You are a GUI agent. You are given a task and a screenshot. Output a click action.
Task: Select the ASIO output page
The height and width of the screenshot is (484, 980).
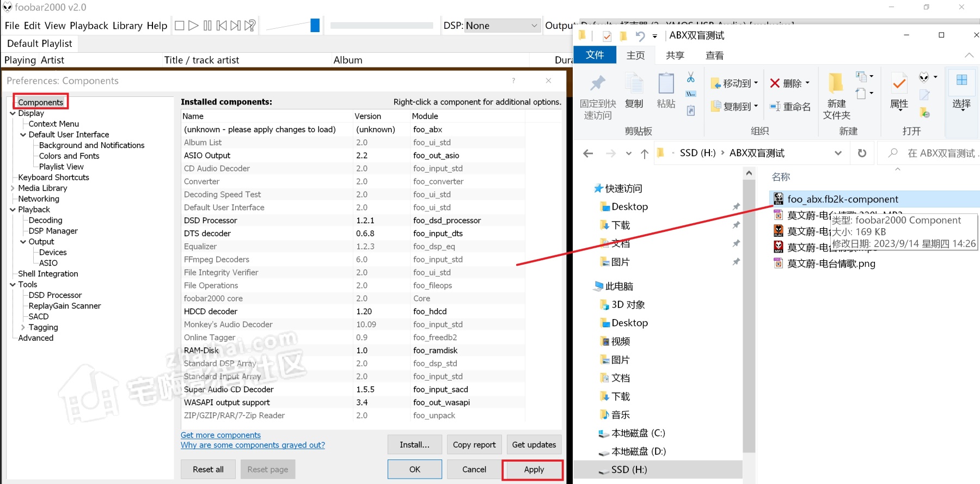[48, 263]
